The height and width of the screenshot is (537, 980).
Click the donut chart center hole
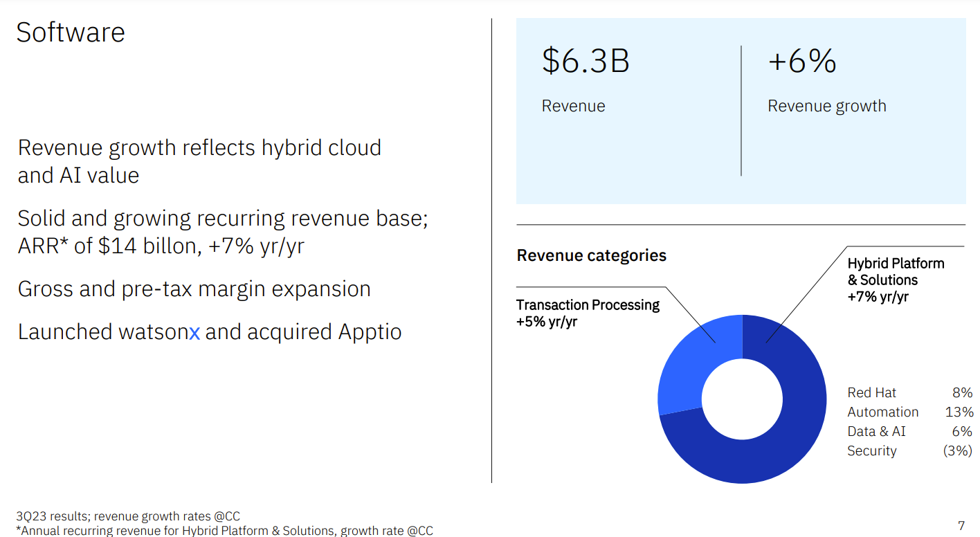[742, 398]
